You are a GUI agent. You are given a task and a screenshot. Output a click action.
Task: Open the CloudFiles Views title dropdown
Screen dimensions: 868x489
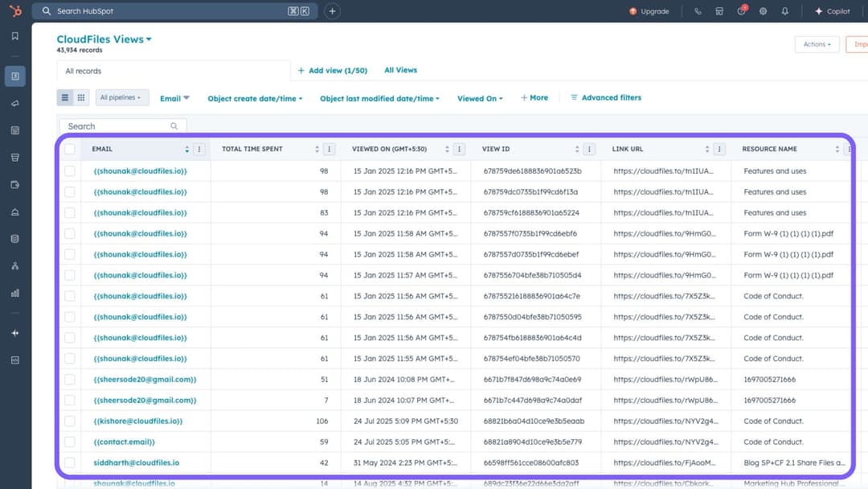(x=104, y=39)
